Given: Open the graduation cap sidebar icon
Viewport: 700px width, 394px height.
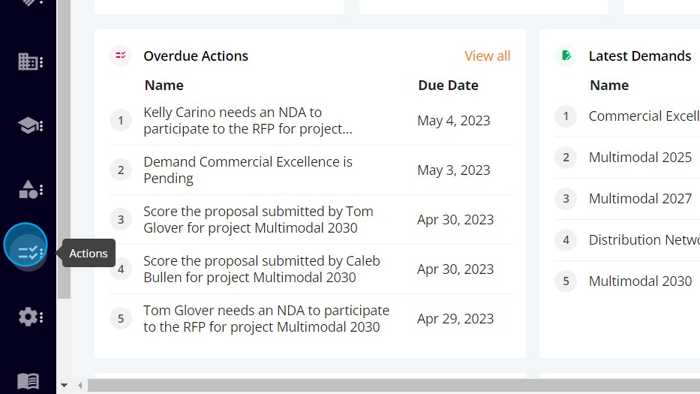Looking at the screenshot, I should click(x=30, y=126).
